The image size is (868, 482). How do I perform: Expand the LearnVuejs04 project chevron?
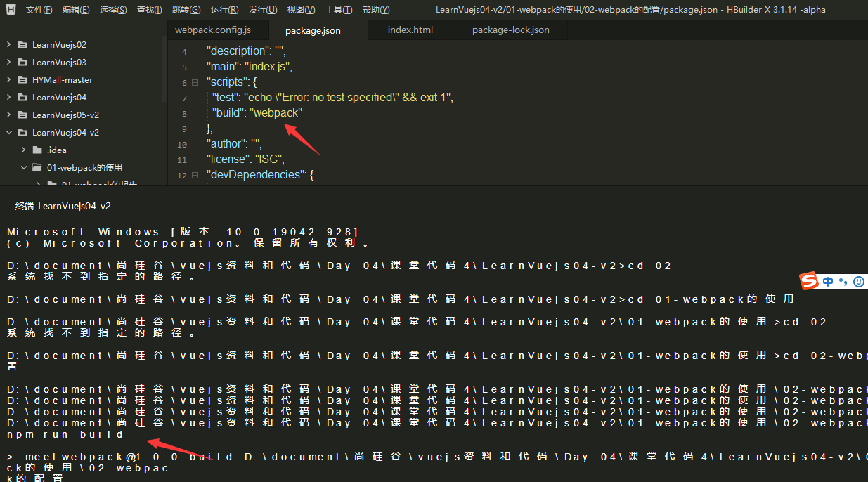(8, 97)
